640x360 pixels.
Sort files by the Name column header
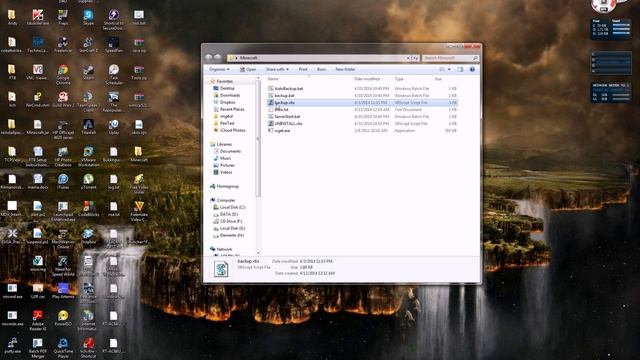[273, 79]
